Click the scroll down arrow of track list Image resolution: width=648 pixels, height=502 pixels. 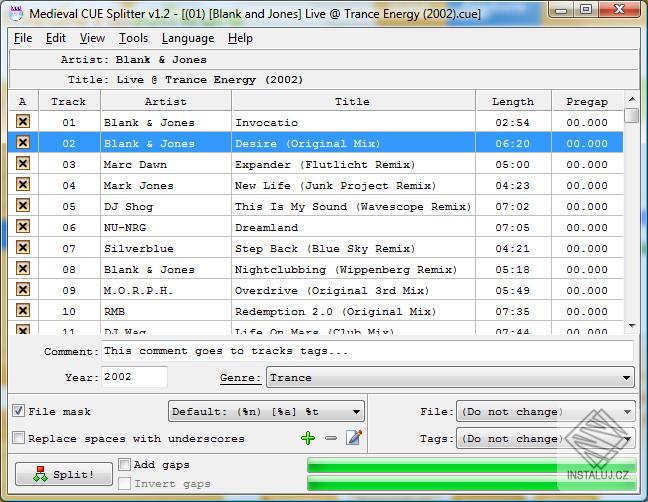tap(631, 326)
